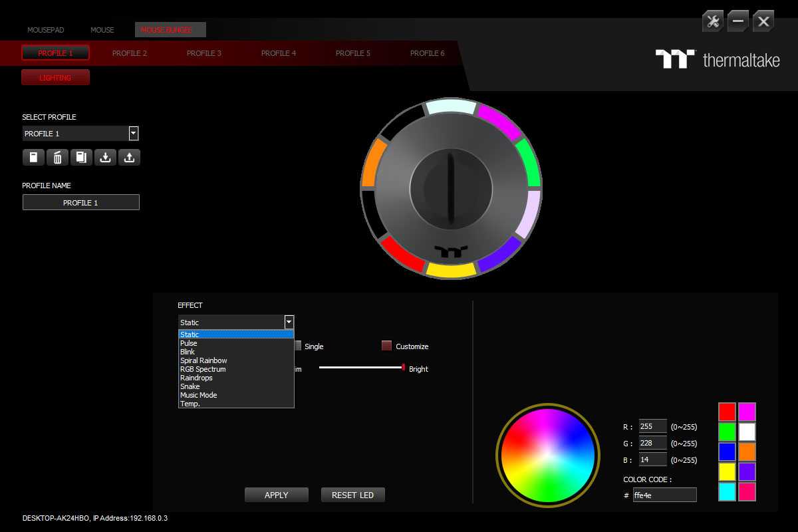The height and width of the screenshot is (532, 798).
Task: Toggle the Single color option
Action: tap(298, 346)
